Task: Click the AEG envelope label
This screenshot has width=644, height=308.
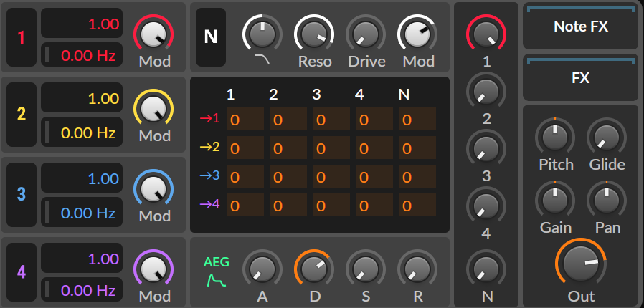Action: [x=217, y=262]
